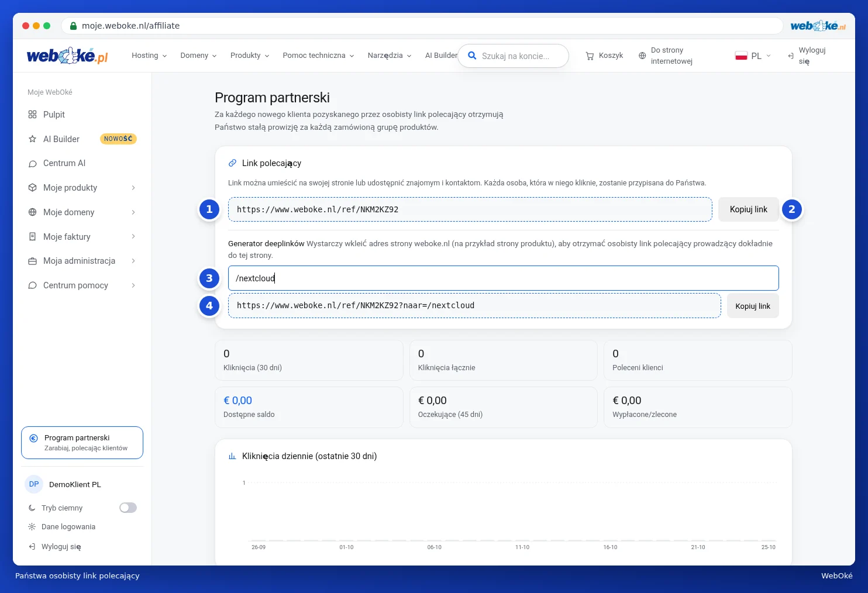Click the DemoKlient PL account name
The image size is (868, 593).
pos(75,485)
